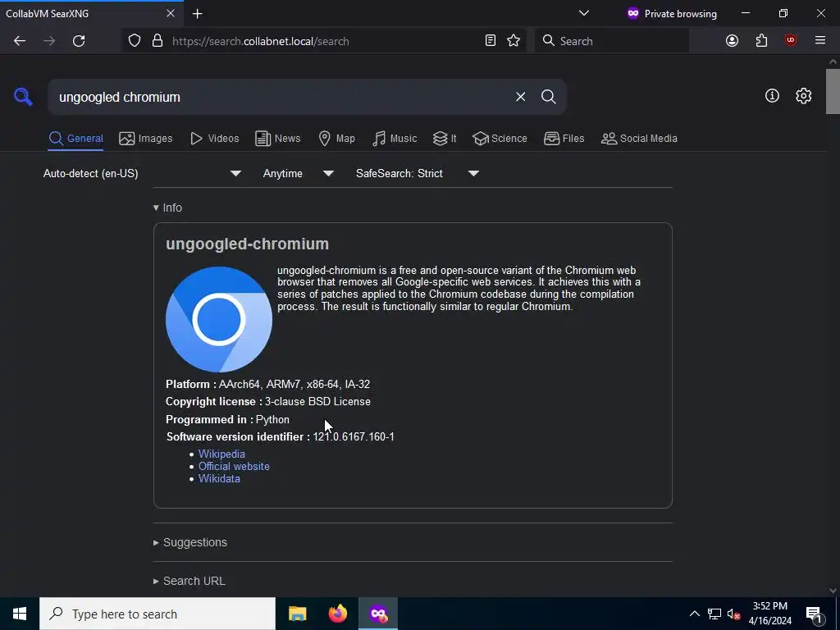840x630 pixels.
Task: Click the SearXNG magnifier logo
Action: 23,97
